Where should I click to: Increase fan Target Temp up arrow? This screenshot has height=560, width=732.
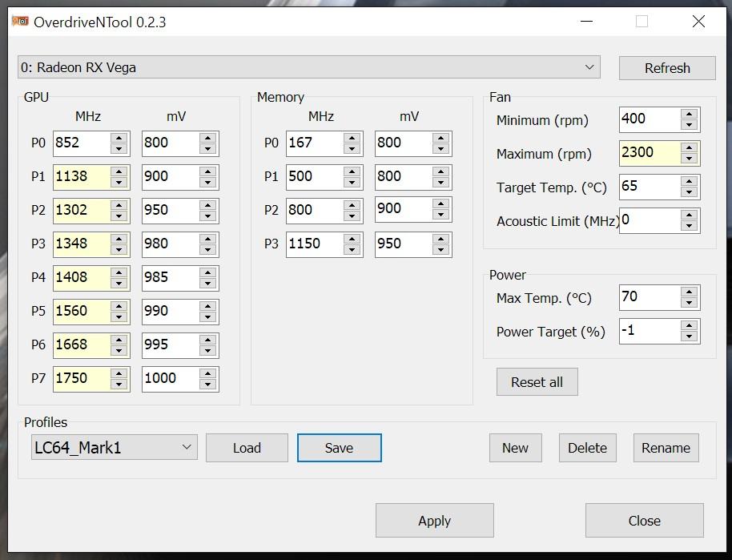click(x=689, y=181)
